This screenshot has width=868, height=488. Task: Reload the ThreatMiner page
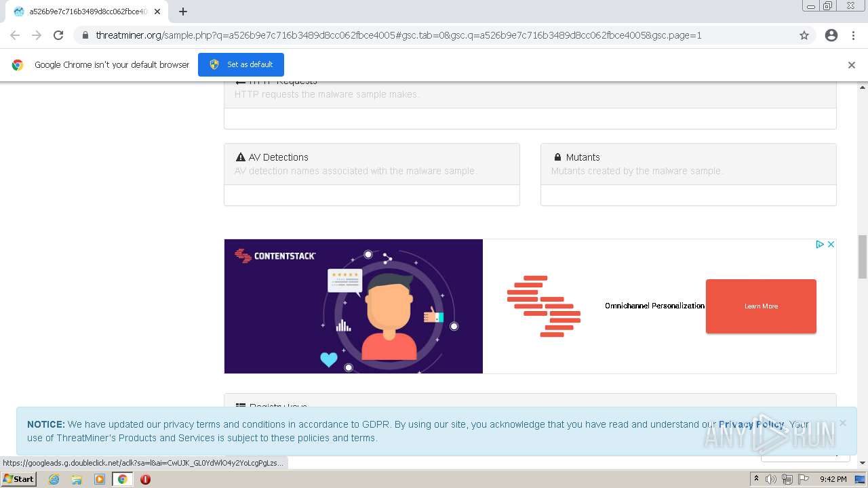(58, 35)
